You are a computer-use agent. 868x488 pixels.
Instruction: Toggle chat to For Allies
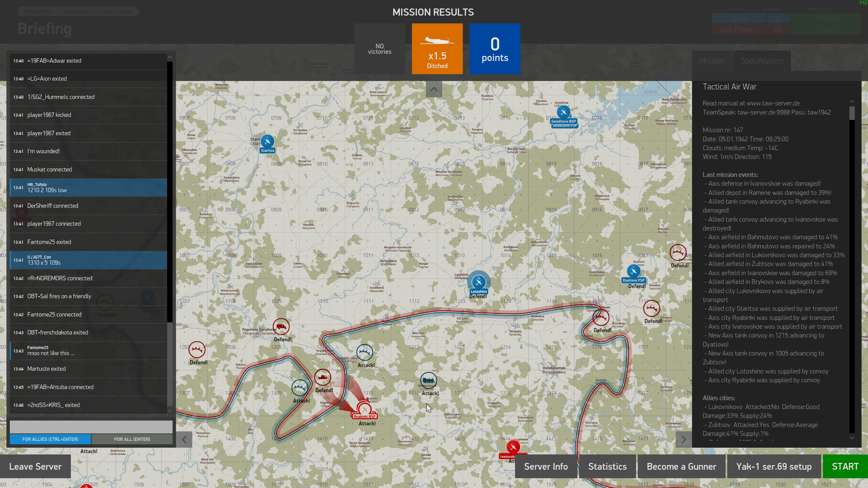(50, 439)
